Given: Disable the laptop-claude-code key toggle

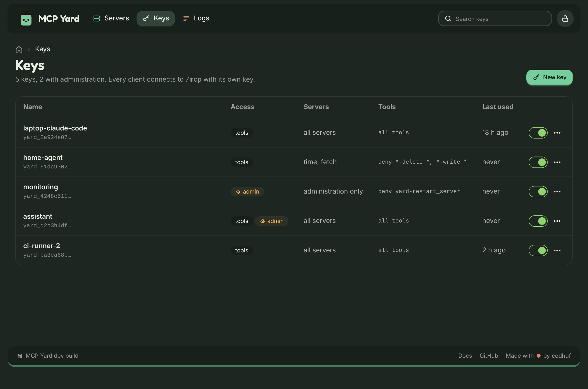Looking at the screenshot, I should tap(538, 133).
